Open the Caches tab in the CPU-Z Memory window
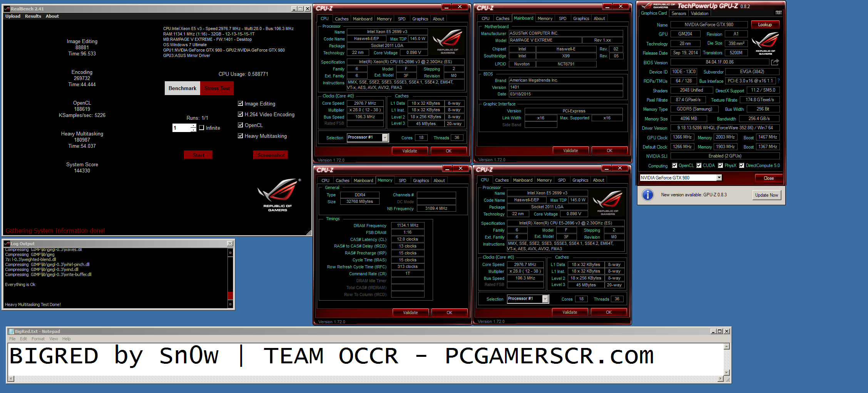The width and height of the screenshot is (868, 393). click(x=342, y=181)
